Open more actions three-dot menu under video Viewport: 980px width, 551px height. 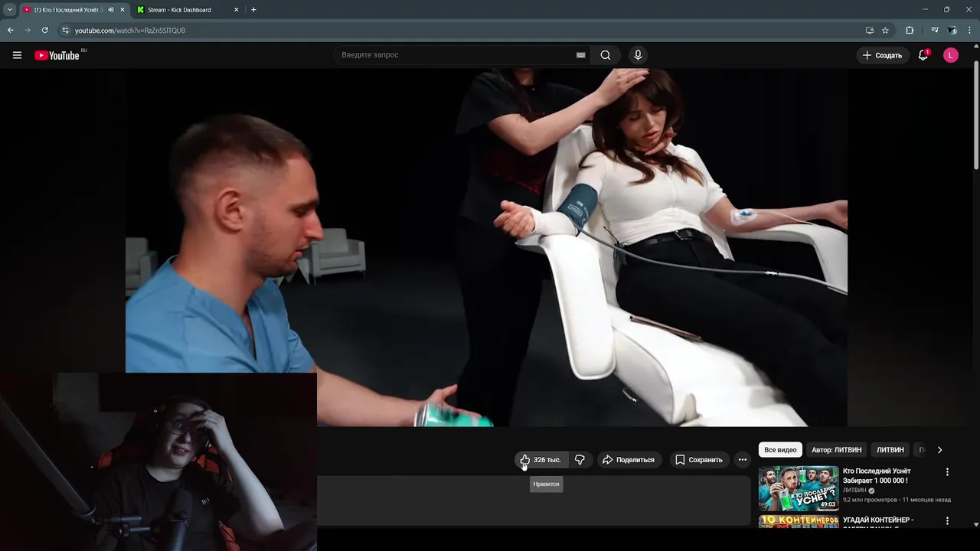click(742, 460)
